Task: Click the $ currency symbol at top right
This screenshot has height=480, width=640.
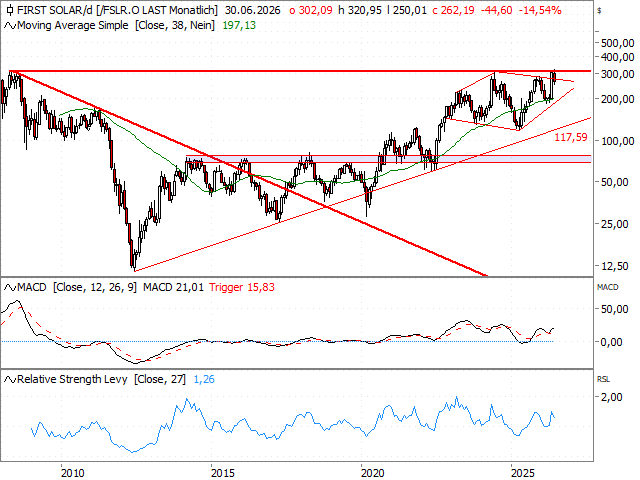Action: tap(599, 11)
